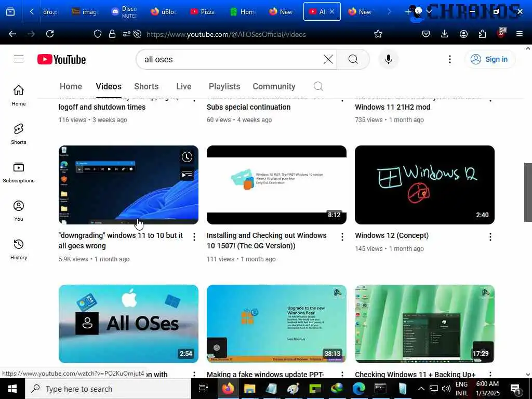Click Watch later clock icon on thumbnail

pos(187,157)
